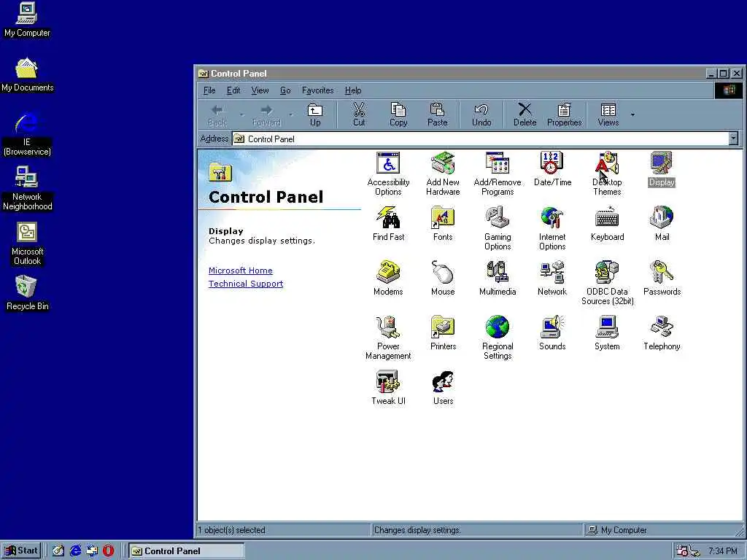Select the Microsoft Outlook desktop icon

[x=27, y=243]
